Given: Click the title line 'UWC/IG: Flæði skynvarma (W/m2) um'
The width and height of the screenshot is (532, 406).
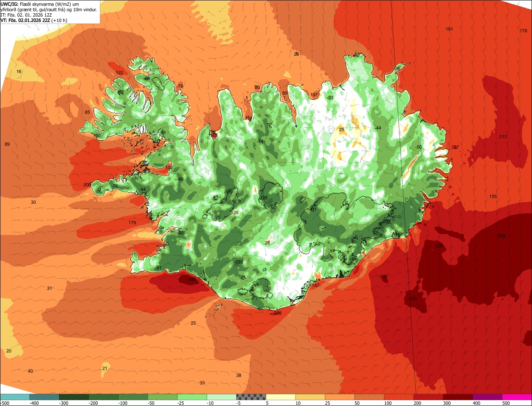Looking at the screenshot, I should 39,4.
